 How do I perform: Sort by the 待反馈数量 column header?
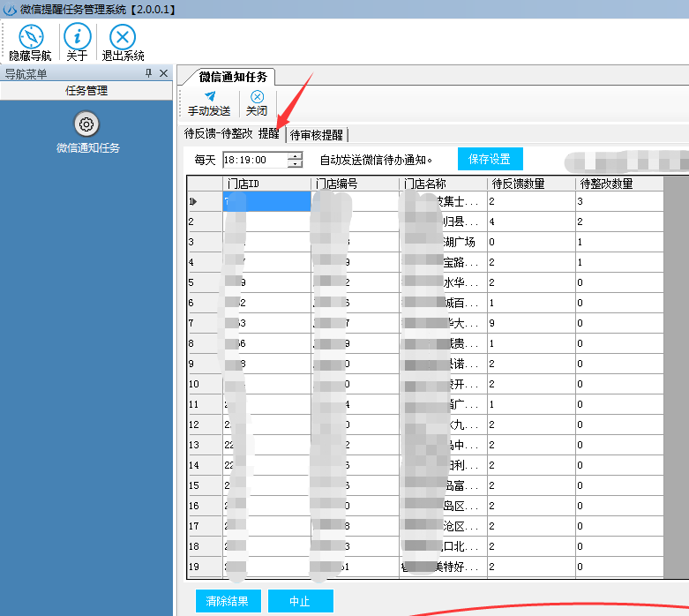(531, 184)
